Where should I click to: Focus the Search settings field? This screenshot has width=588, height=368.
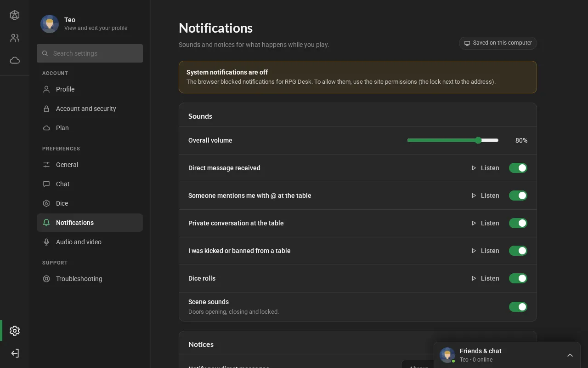tap(90, 53)
